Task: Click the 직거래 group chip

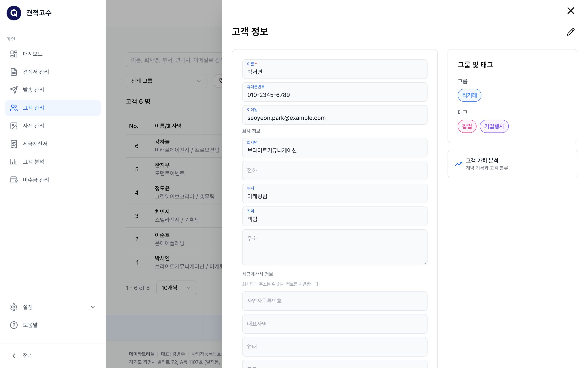Action: tap(469, 95)
